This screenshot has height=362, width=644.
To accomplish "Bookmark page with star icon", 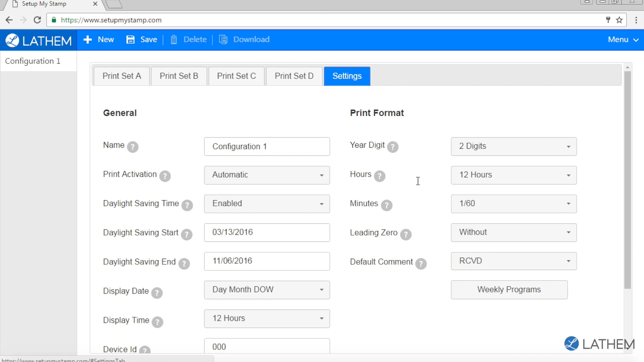I will [619, 20].
